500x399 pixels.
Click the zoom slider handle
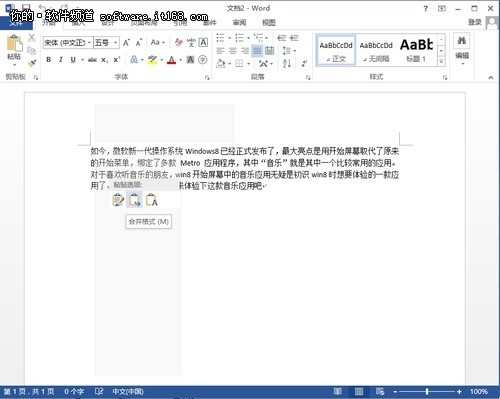(x=427, y=391)
